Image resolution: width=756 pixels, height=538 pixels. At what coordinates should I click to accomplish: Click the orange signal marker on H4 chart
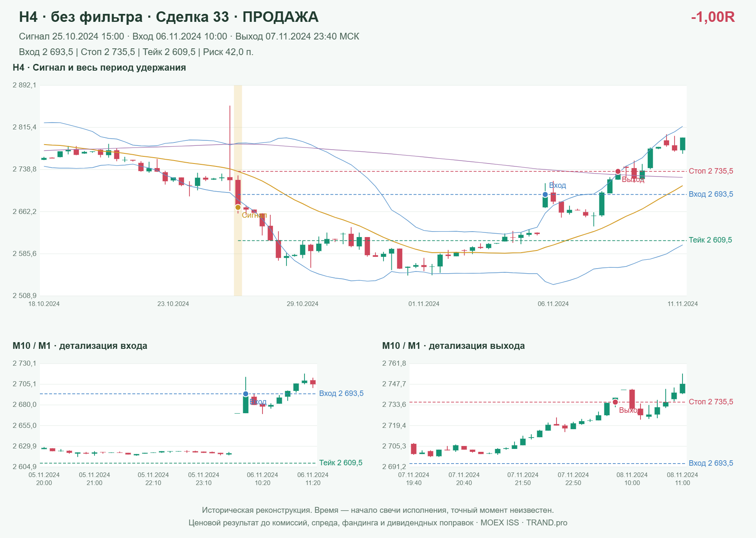coord(238,207)
